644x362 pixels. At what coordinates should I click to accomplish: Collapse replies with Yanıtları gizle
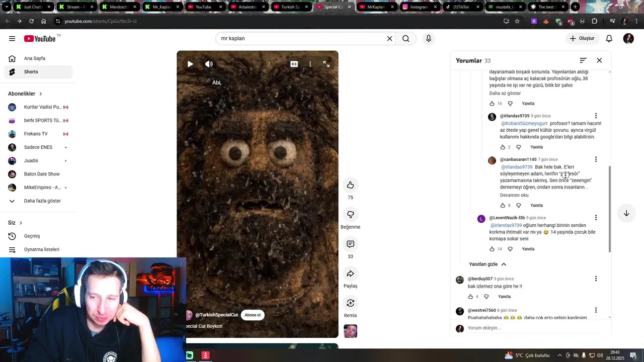point(488,264)
